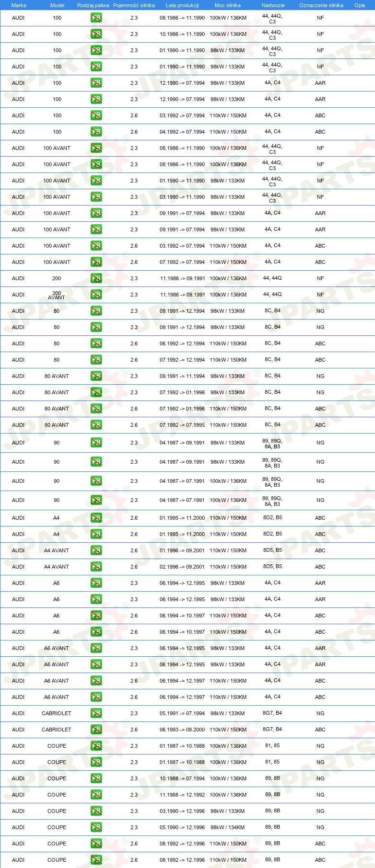
Task: Select PB icon for 80 AVANT 2.6 to 01.1996 row
Action: point(96,409)
